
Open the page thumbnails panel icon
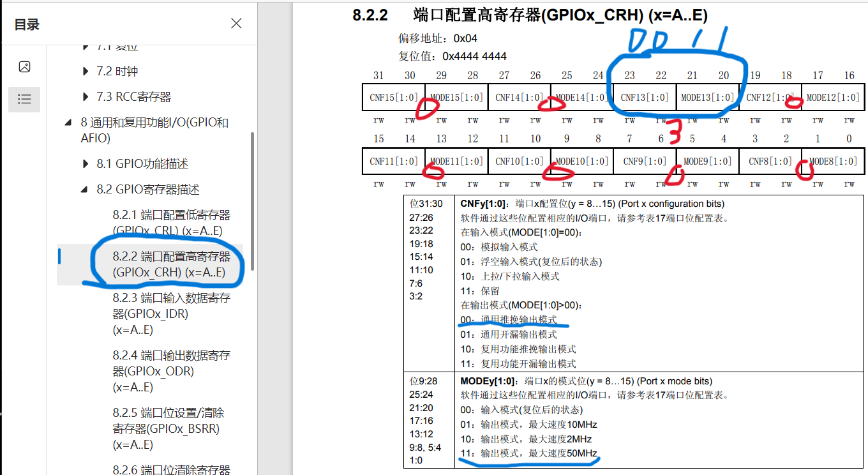(24, 66)
